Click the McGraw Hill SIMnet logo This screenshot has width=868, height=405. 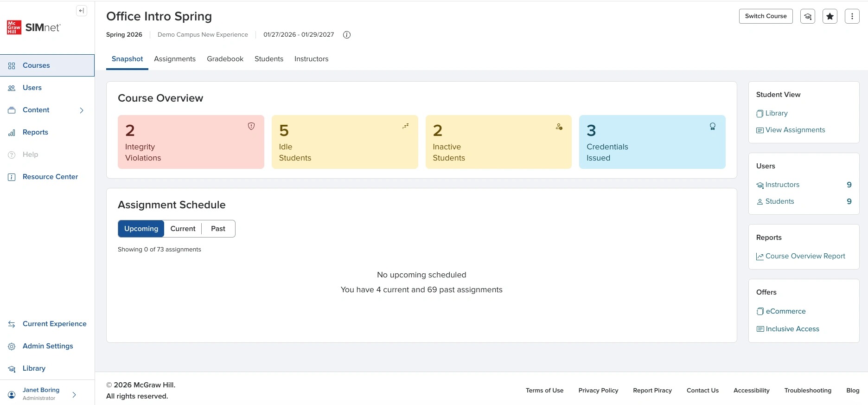coord(33,27)
